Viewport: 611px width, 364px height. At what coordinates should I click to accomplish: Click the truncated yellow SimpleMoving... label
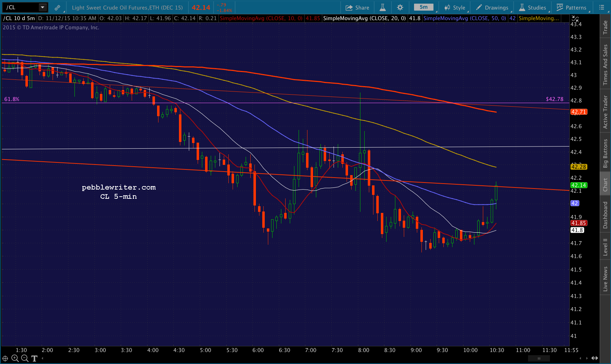pos(539,18)
